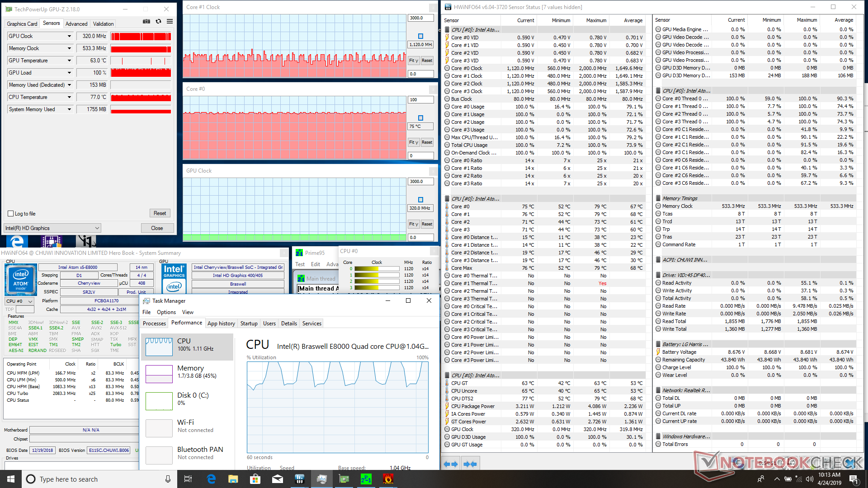This screenshot has width=868, height=488.
Task: Toggle checkbox beside GPU Clock graph
Action: (x=420, y=200)
